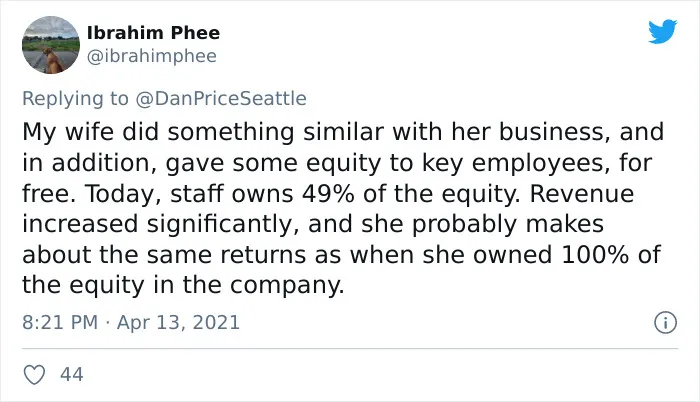
Task: Click the 44 likes count
Action: click(x=71, y=374)
